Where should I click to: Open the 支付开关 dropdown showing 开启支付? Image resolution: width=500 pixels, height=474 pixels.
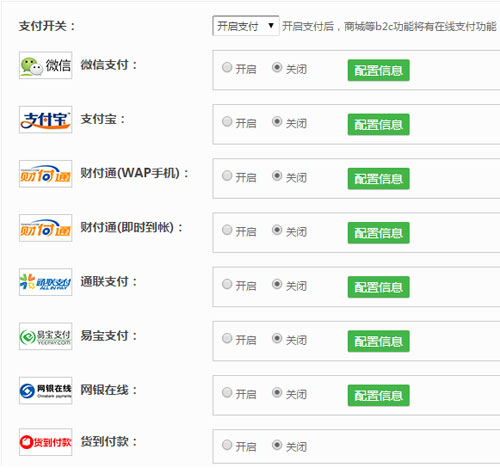[x=246, y=26]
